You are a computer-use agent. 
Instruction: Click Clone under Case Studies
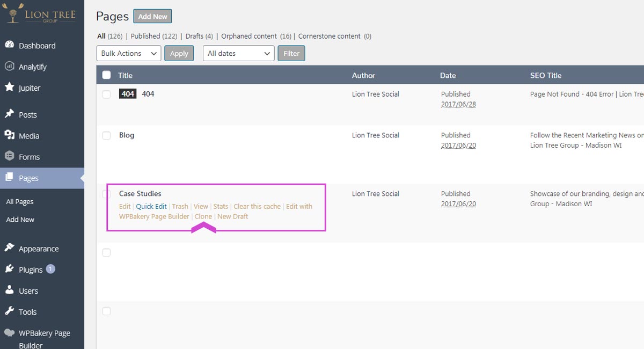[203, 216]
